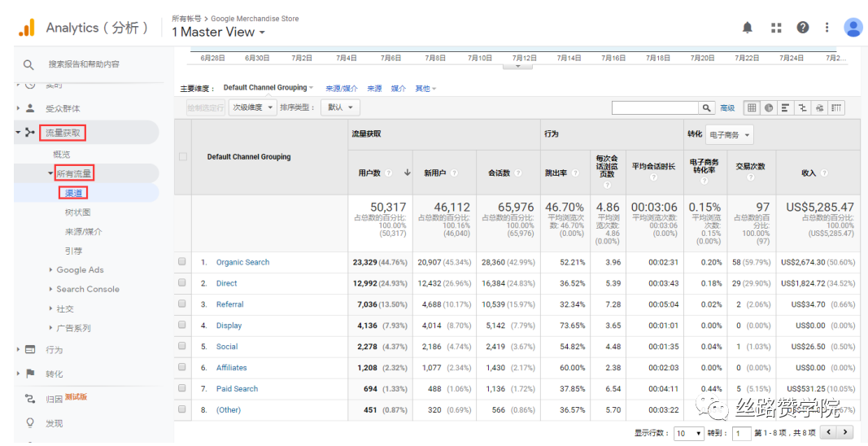Open the user account avatar
Image resolution: width=868 pixels, height=446 pixels.
[x=853, y=27]
